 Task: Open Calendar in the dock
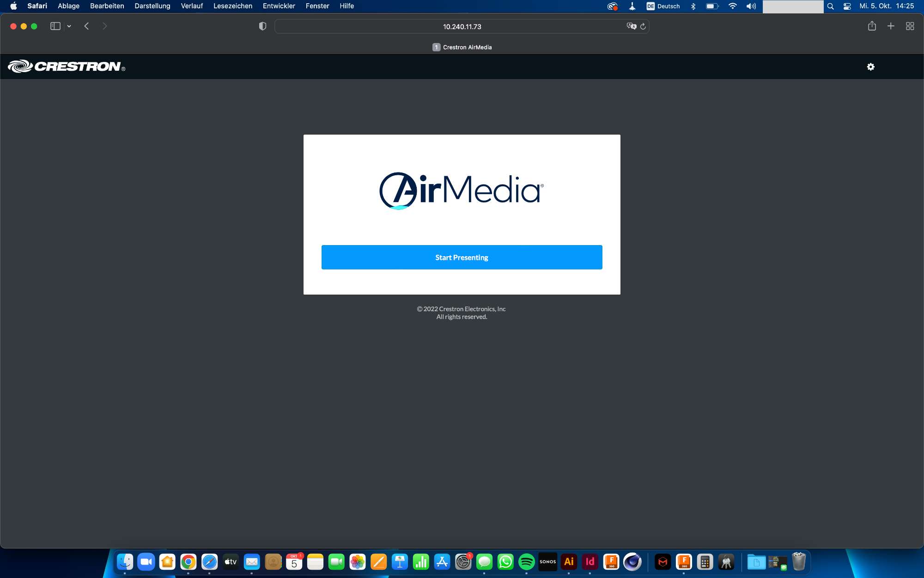294,562
